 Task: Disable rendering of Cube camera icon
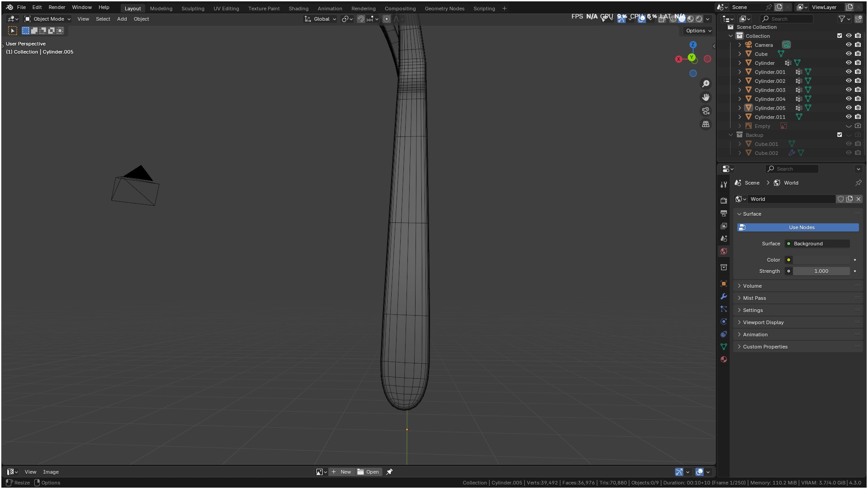(x=858, y=54)
